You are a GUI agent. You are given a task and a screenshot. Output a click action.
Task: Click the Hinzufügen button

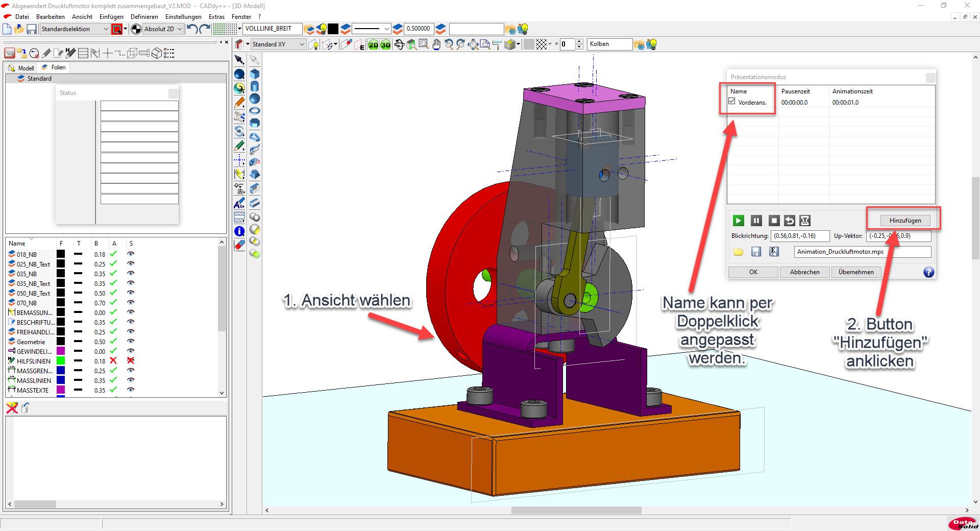(905, 221)
